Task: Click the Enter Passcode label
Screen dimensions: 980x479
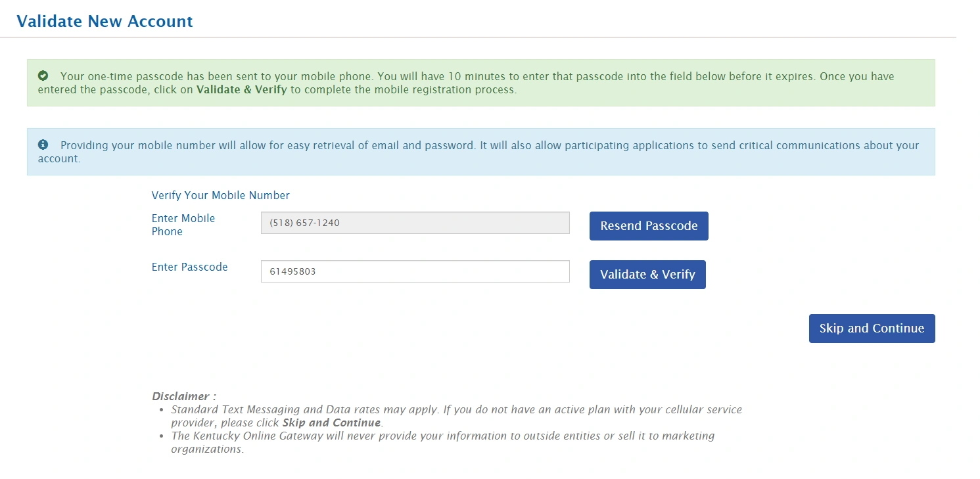Action: 189,267
